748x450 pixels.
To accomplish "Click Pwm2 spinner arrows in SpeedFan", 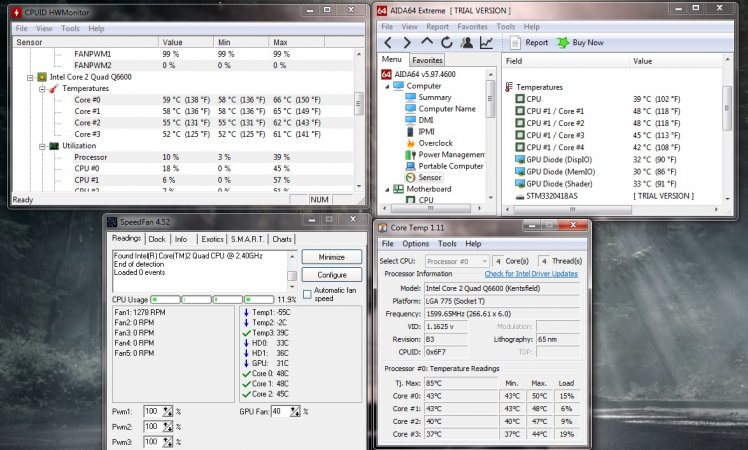I will coord(167,427).
